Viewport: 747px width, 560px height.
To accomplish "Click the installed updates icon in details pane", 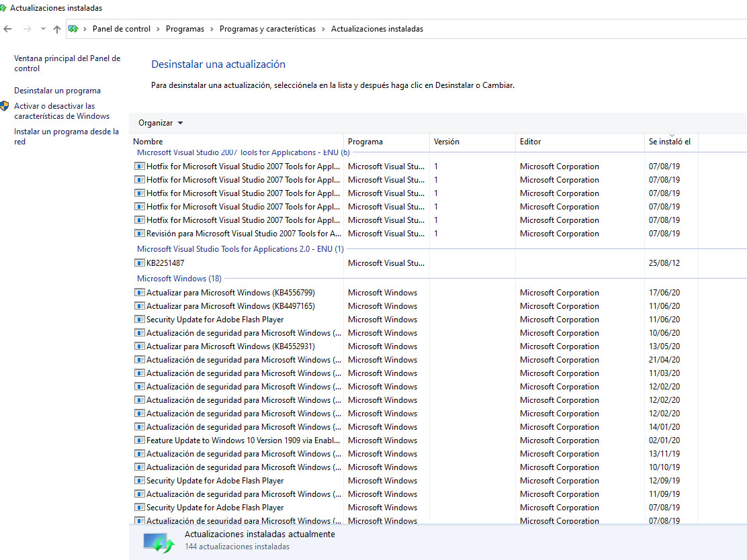I will tap(159, 543).
